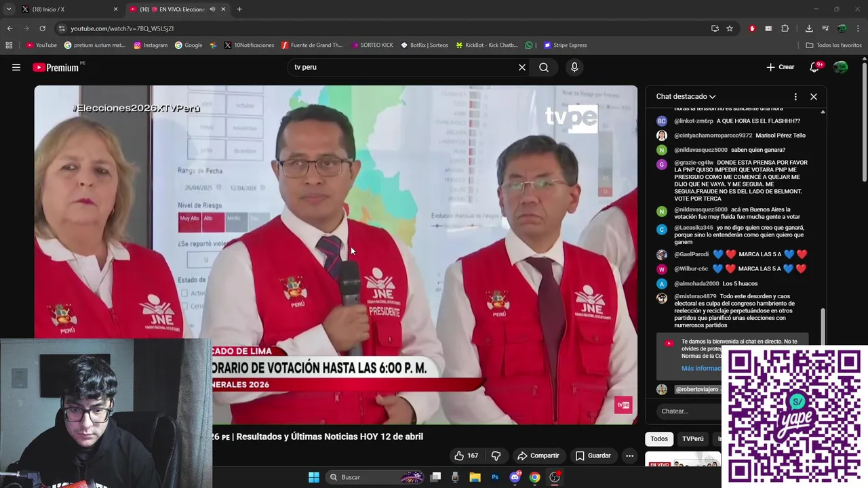Open OBS from the taskbar
Screen dimensions: 868x488
(555, 477)
